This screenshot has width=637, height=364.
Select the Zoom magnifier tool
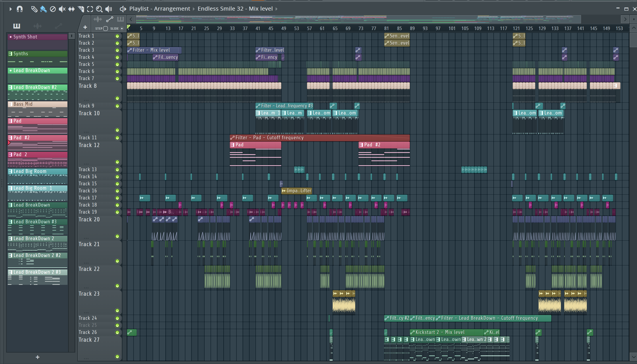click(99, 9)
